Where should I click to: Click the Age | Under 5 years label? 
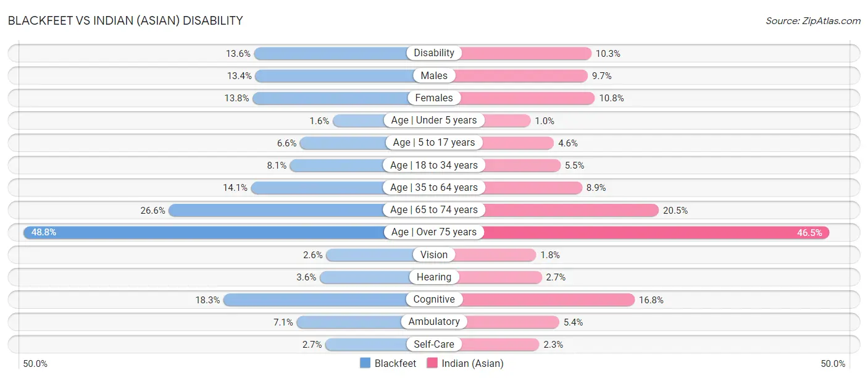click(434, 120)
